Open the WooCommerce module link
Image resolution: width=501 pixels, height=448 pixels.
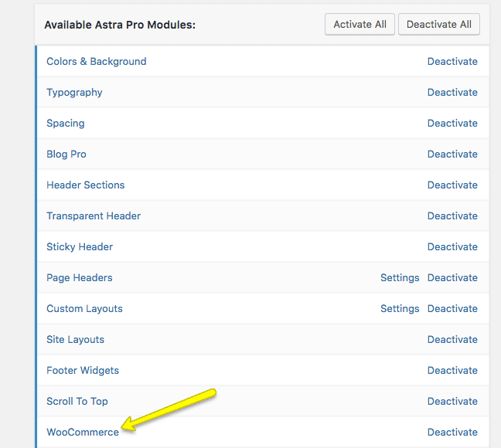(x=83, y=433)
